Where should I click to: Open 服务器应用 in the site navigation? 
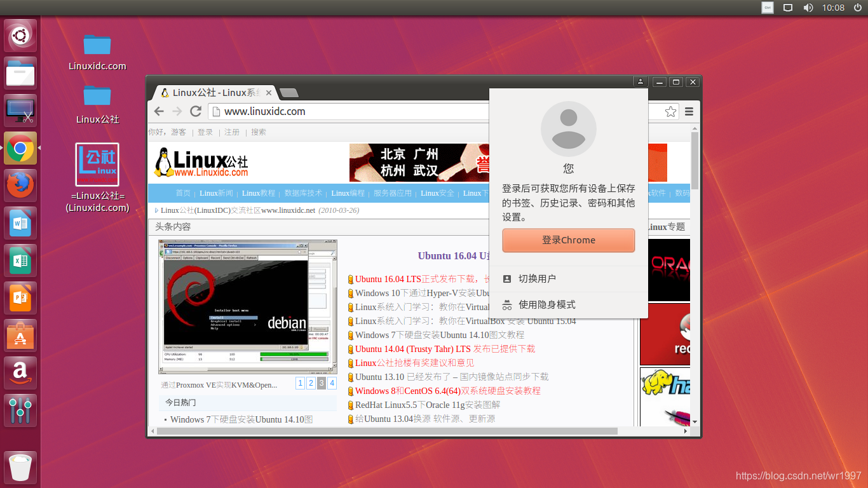tap(393, 193)
